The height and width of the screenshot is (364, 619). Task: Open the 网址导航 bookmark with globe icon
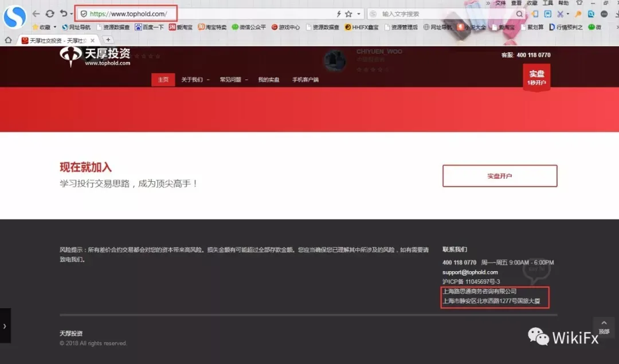coord(437,28)
